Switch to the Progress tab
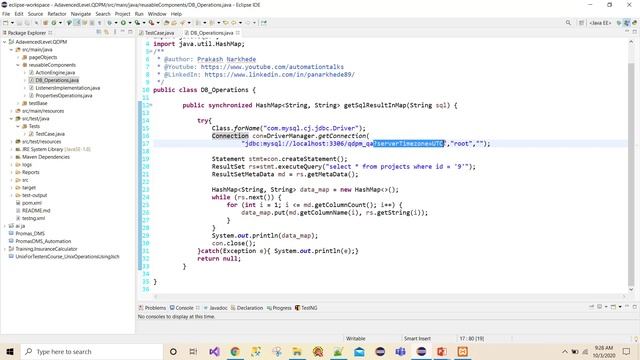Image resolution: width=640 pixels, height=360 pixels. tap(279, 308)
